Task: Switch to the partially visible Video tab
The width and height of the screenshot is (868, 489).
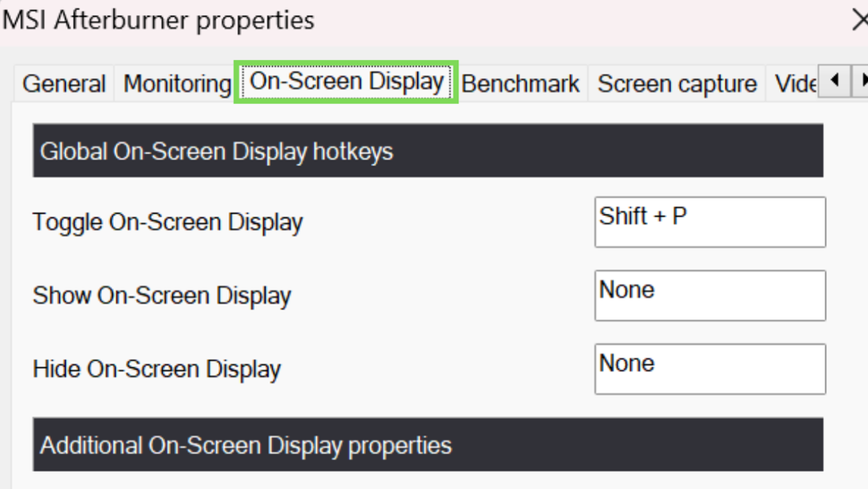Action: 794,84
